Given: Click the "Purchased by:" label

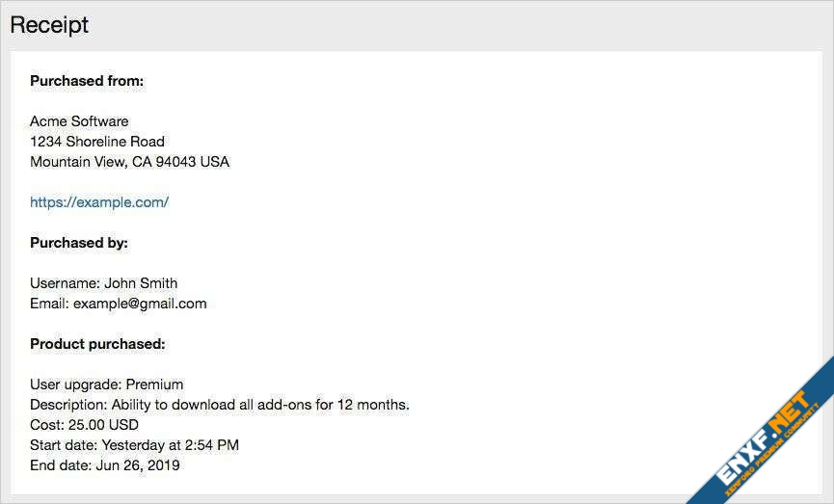Looking at the screenshot, I should 79,243.
